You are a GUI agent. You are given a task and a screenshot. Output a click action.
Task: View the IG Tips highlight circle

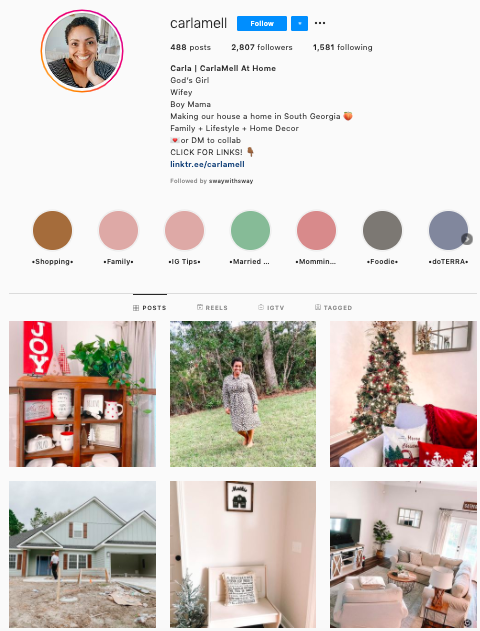pos(184,231)
